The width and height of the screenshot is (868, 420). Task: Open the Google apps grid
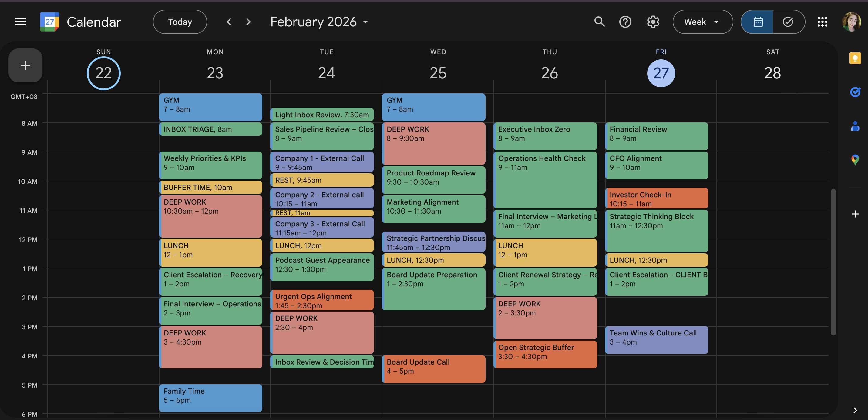tap(822, 22)
